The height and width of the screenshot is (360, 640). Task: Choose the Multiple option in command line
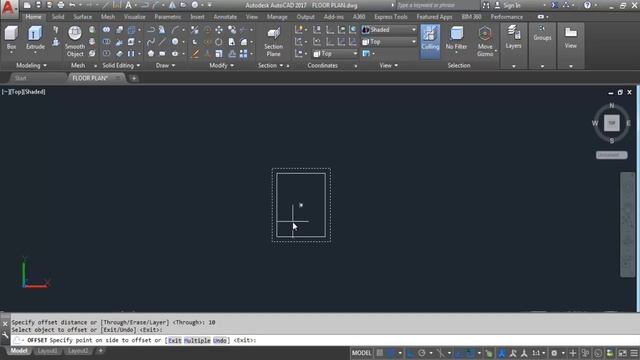197,340
